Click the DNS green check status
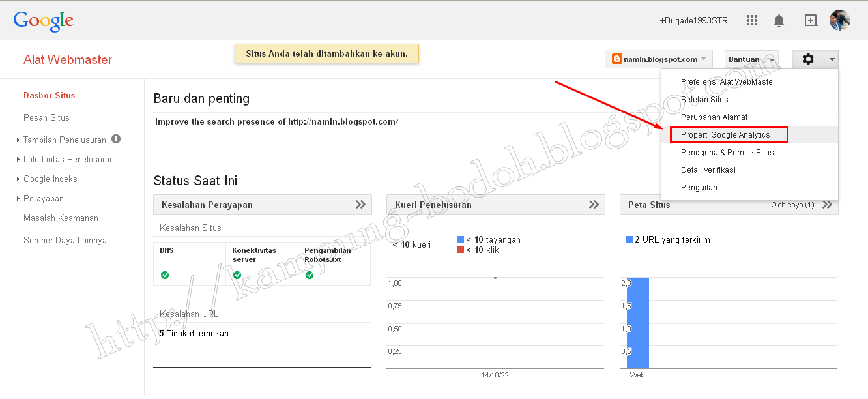868x399 pixels. tap(165, 275)
